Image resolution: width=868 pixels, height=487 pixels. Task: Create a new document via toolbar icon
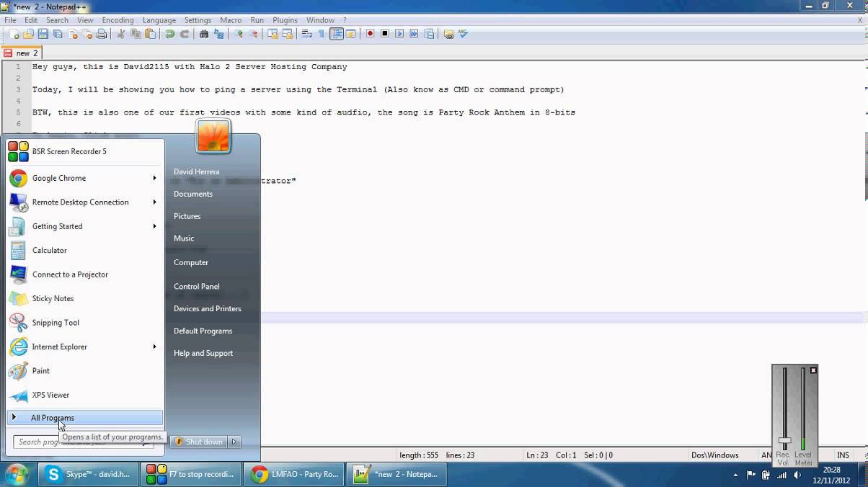pyautogui.click(x=14, y=34)
